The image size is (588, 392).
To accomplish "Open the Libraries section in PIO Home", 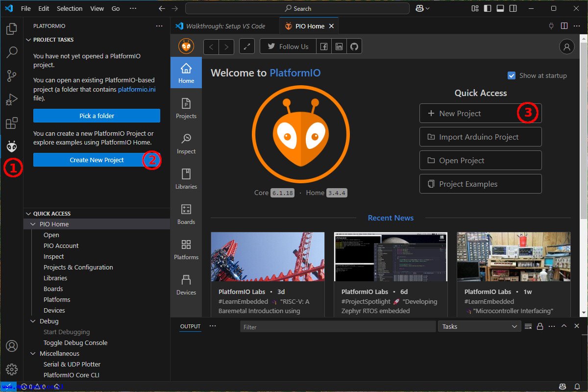I will [186, 178].
